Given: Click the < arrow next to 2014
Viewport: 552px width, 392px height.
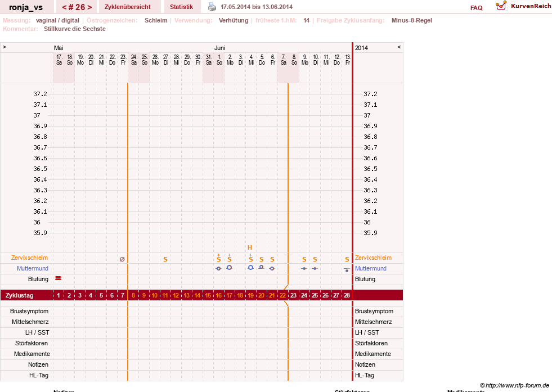Looking at the screenshot, I should pyautogui.click(x=399, y=47).
